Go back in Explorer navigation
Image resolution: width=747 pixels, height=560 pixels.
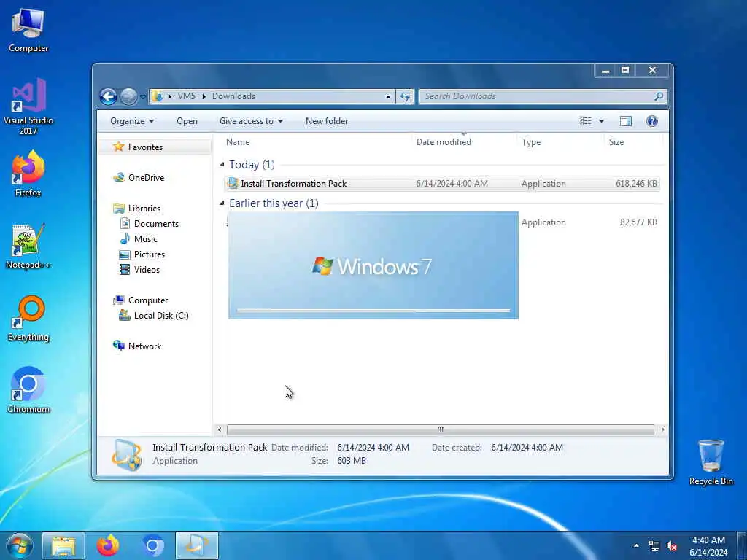[108, 97]
